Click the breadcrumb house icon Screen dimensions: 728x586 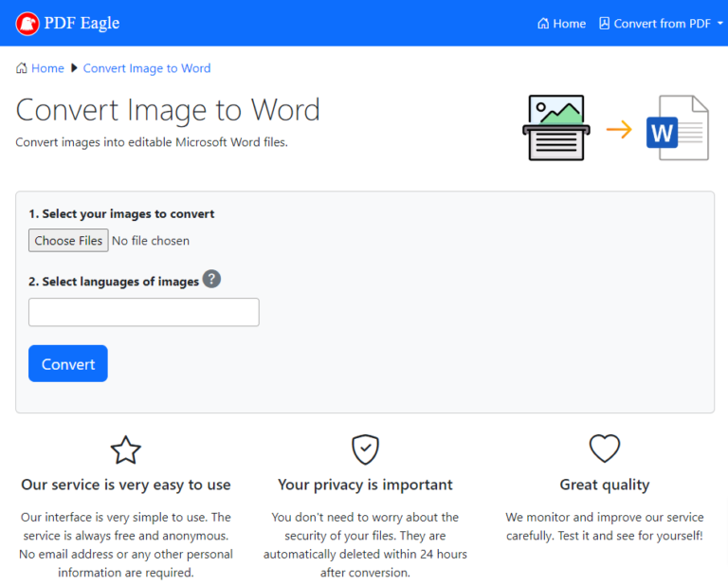[x=22, y=68]
